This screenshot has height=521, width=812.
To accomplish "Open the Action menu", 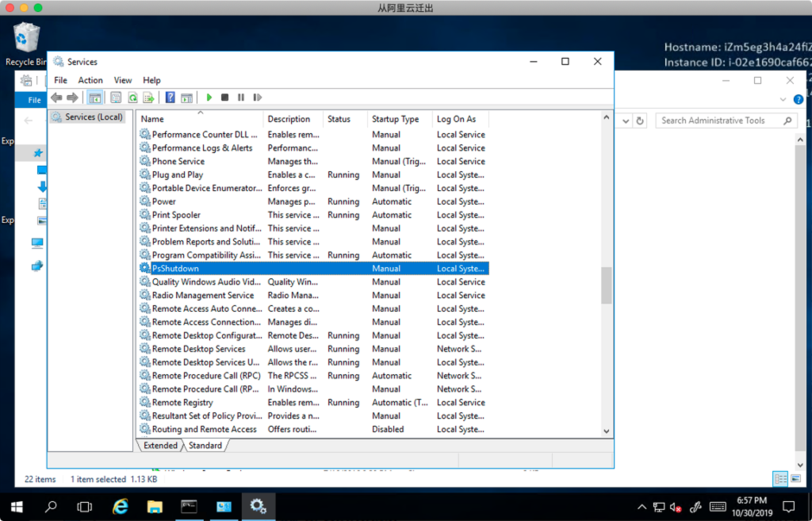I will tap(90, 80).
